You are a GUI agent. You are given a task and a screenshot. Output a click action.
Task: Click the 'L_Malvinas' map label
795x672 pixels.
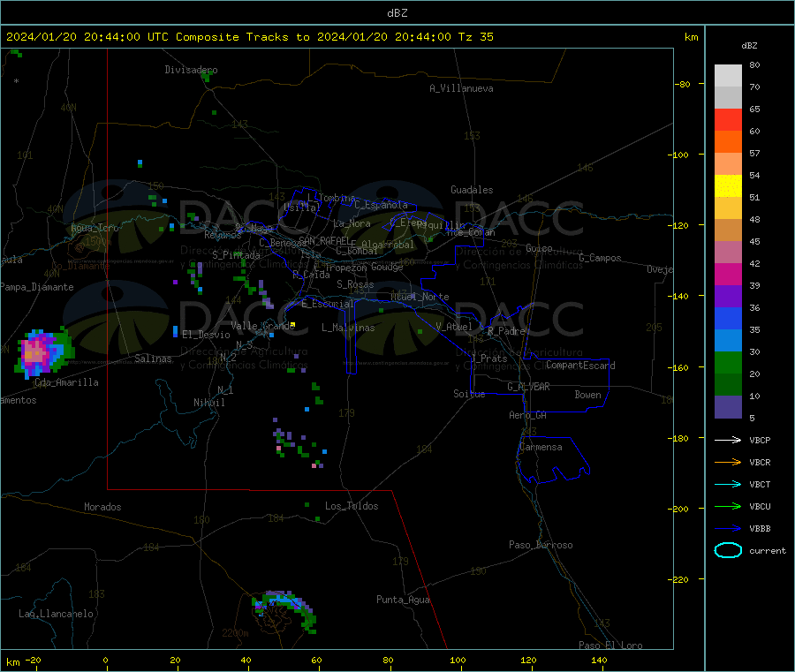click(348, 328)
